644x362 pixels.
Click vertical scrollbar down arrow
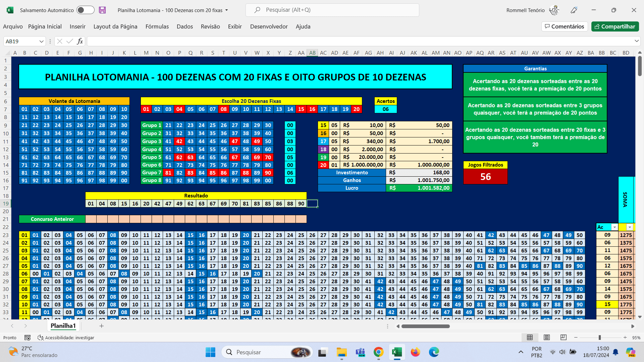click(640, 317)
